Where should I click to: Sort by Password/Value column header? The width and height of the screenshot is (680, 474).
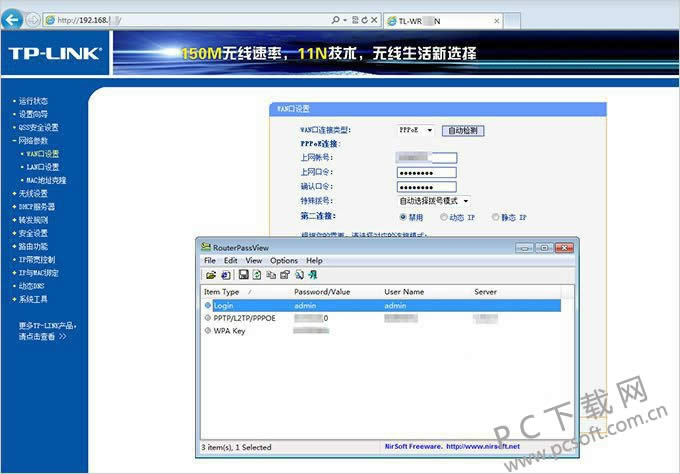[x=336, y=292]
